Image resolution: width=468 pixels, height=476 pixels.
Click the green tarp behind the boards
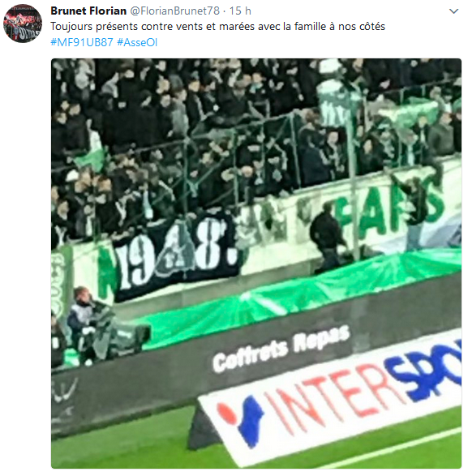pyautogui.click(x=301, y=301)
